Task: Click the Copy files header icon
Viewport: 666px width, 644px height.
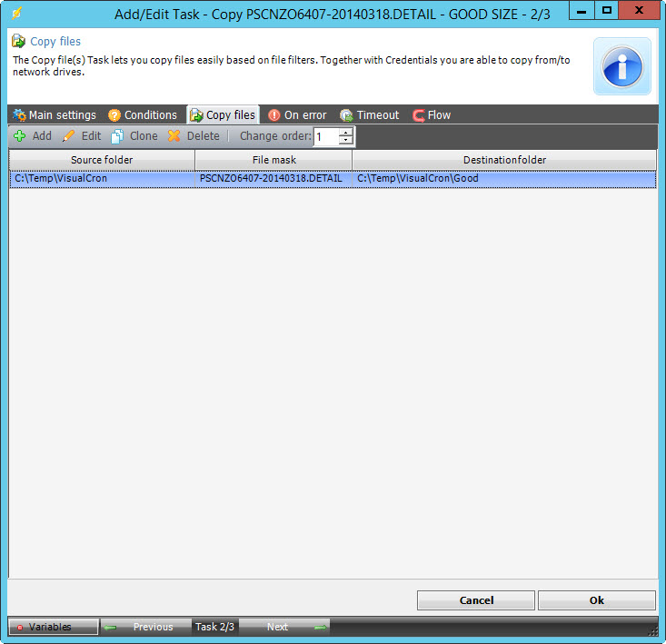Action: click(18, 42)
